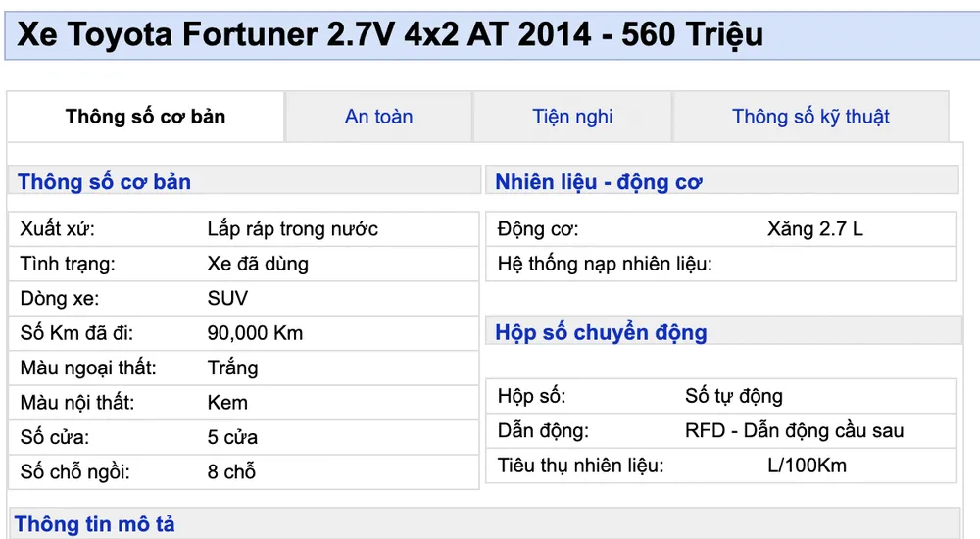This screenshot has width=980, height=539.
Task: Click the Kem interior color value
Action: point(227,403)
